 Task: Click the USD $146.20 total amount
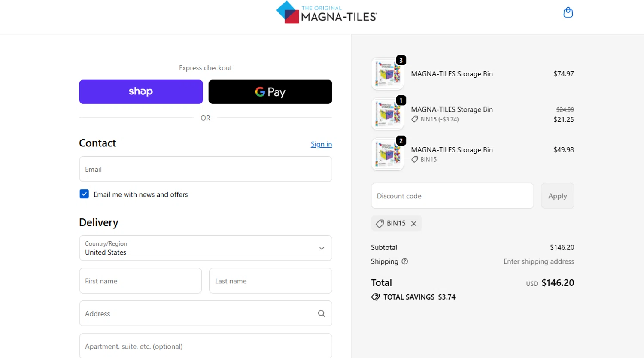(x=550, y=283)
